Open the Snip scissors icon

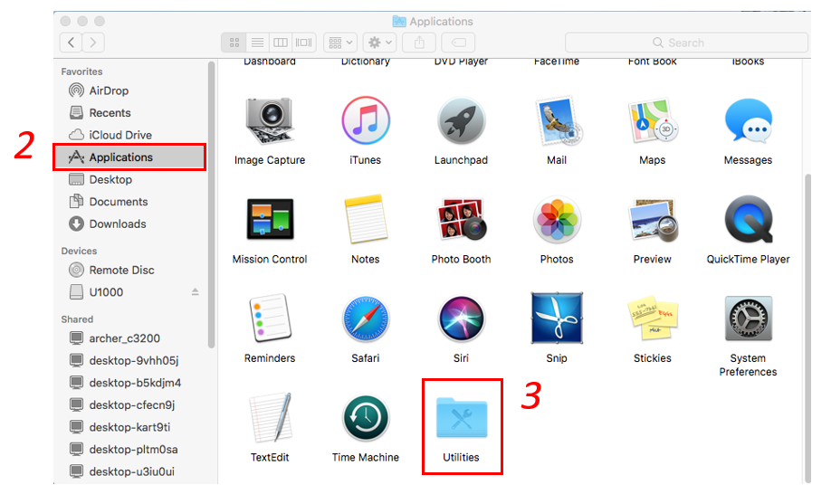pyautogui.click(x=557, y=318)
